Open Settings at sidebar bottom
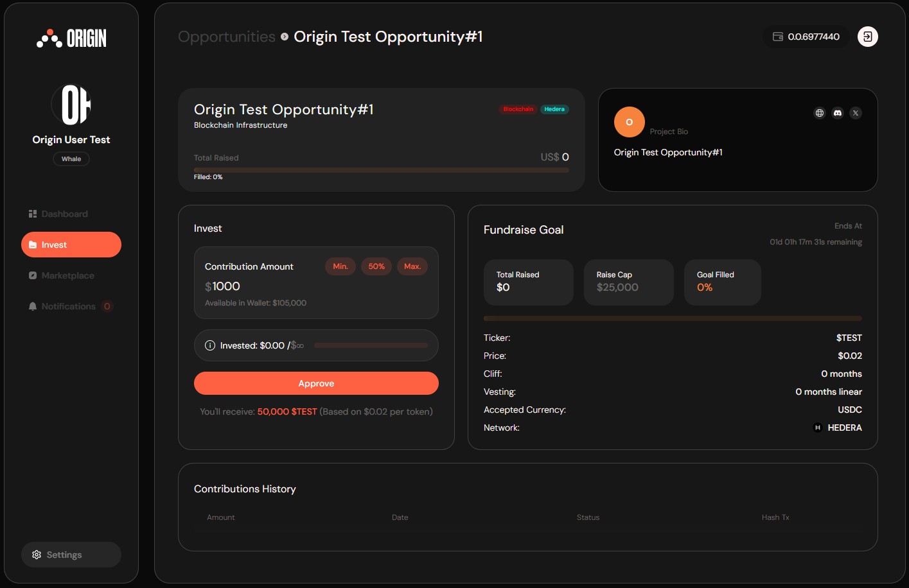The image size is (909, 588). coord(71,555)
